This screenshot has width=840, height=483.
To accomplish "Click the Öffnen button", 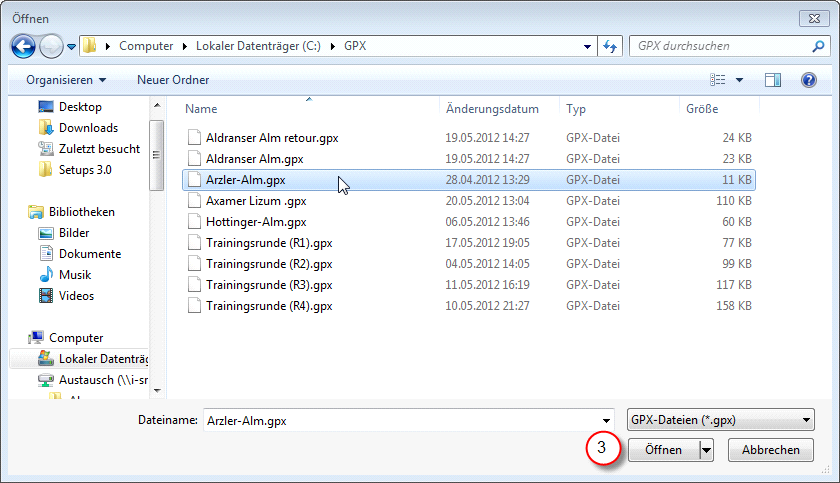I will [663, 450].
